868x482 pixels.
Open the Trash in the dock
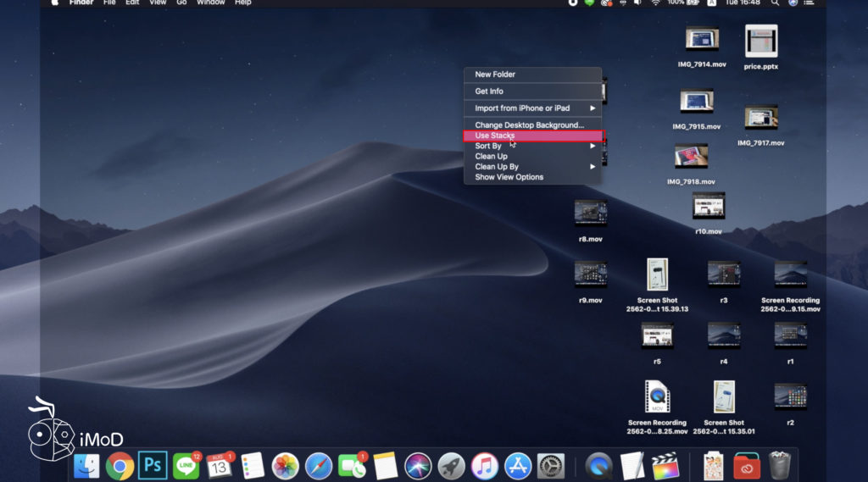coord(780,465)
